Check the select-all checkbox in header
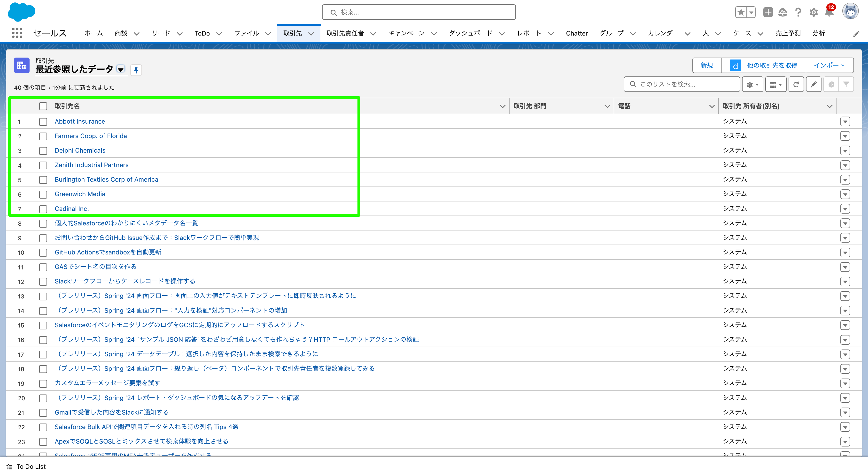Viewport: 868px width, 476px height. pyautogui.click(x=43, y=106)
